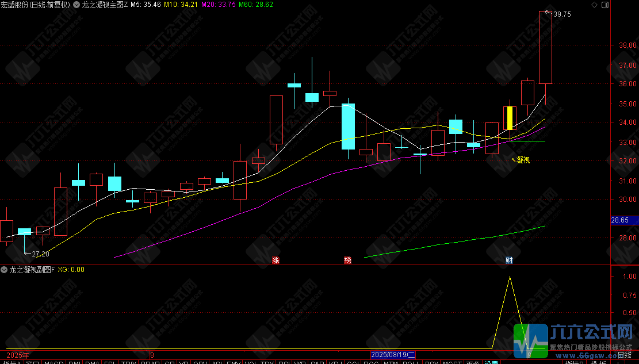Select the MACD indicator tab
Screen dimensions: 639x364
click(x=54, y=362)
